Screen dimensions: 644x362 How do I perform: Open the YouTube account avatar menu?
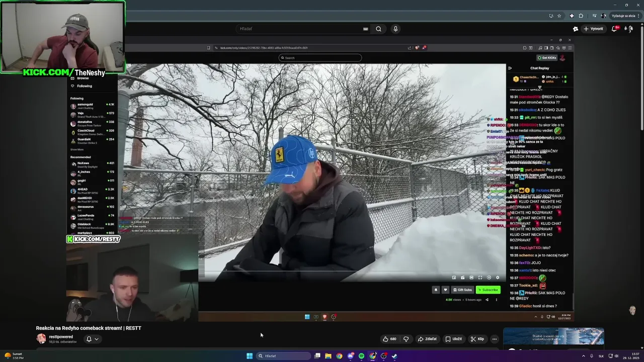(628, 29)
